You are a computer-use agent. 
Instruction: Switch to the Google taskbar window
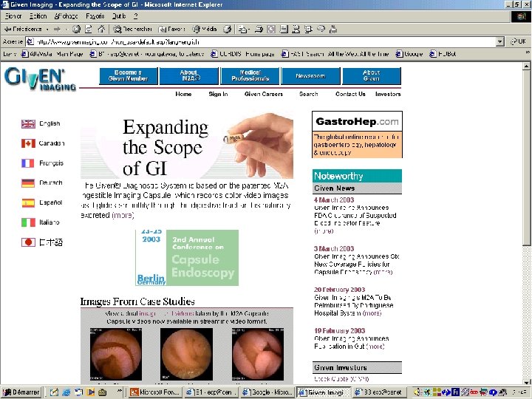[x=267, y=392]
